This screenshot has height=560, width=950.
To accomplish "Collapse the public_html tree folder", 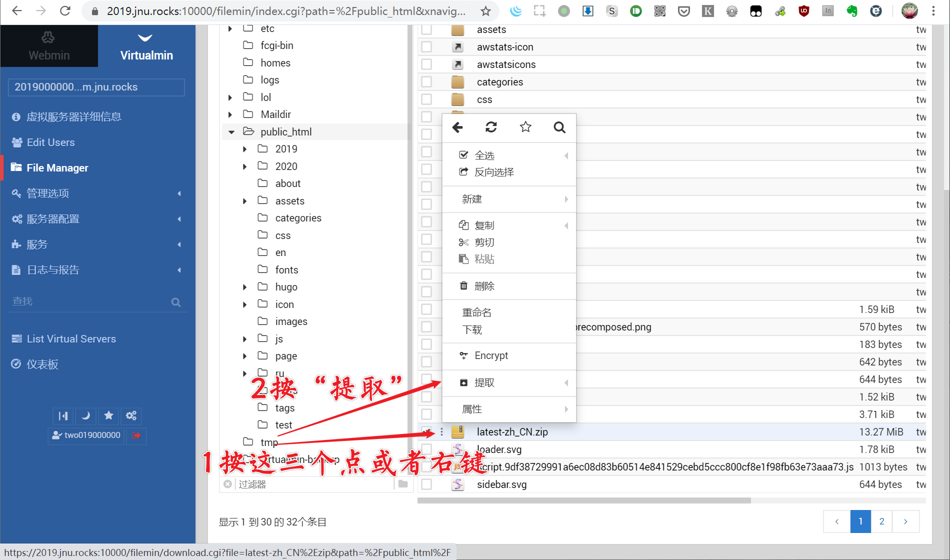I will [231, 132].
